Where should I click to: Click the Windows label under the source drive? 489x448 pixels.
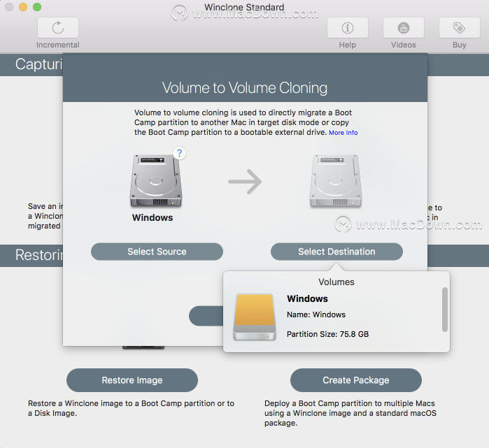(153, 217)
